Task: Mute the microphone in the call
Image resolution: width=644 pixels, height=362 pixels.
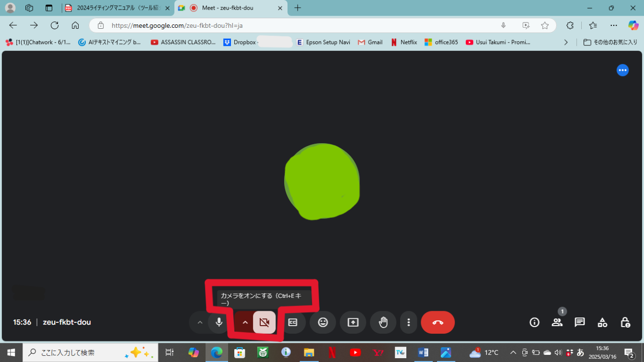Action: [219, 322]
